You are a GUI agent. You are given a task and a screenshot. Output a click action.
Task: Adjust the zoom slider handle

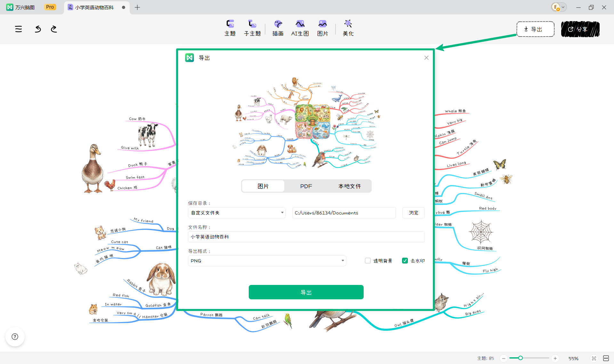[x=521, y=358]
